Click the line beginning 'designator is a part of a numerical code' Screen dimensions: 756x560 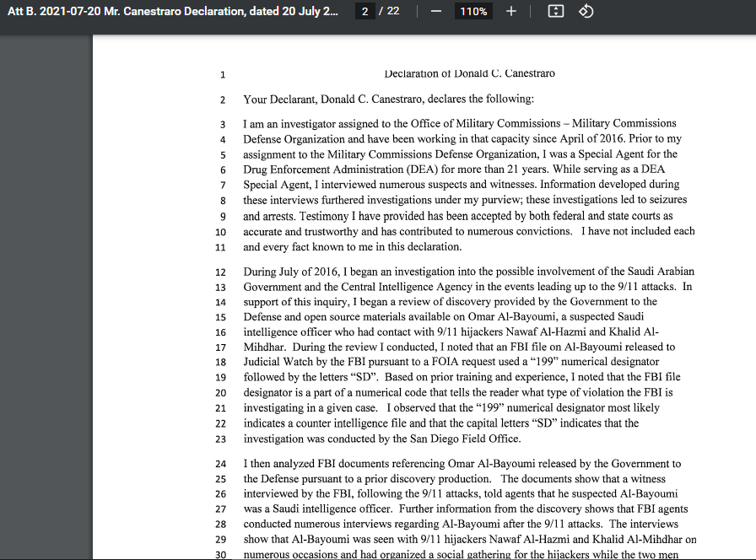pyautogui.click(x=457, y=392)
